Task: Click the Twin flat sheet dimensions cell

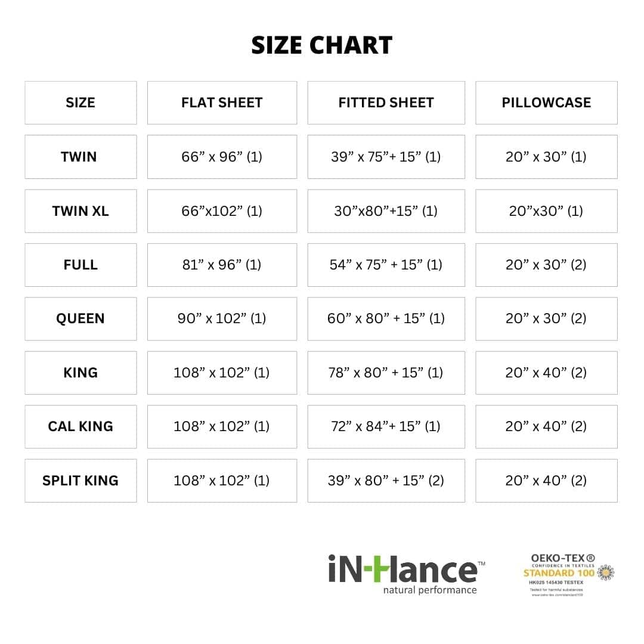Action: click(x=222, y=157)
